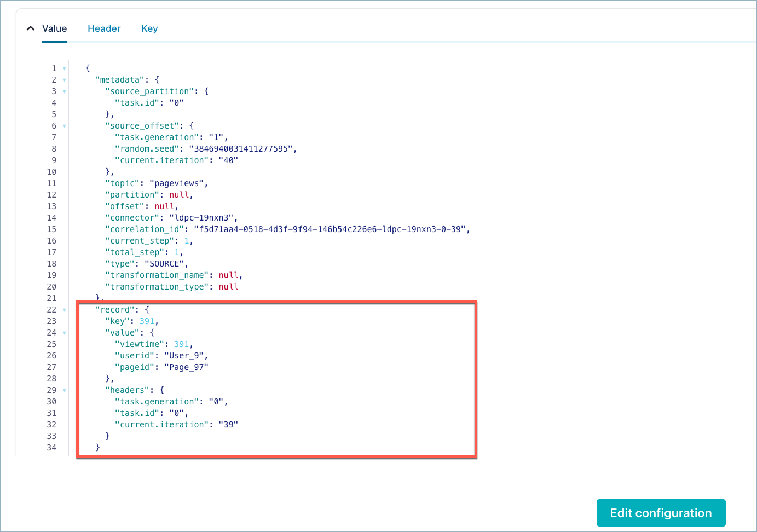Click the "User_9" userid value
This screenshot has height=532, width=757.
(x=183, y=356)
